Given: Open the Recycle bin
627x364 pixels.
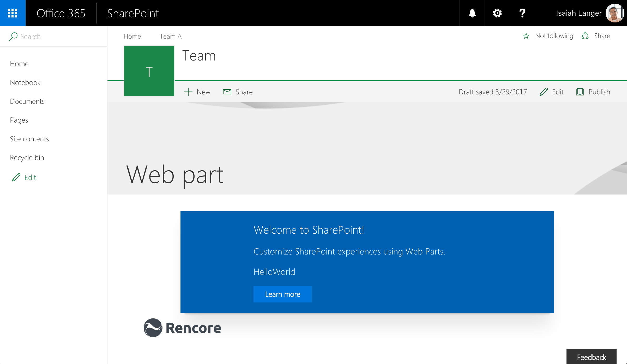Looking at the screenshot, I should (x=27, y=158).
